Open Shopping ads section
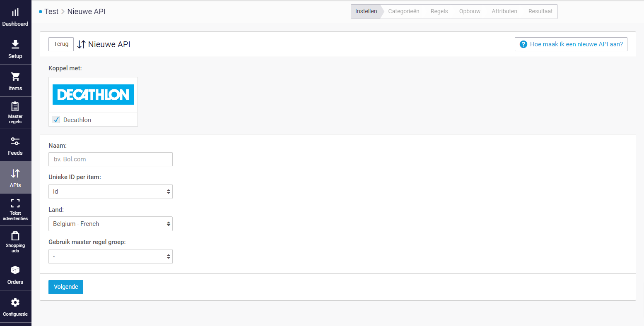The image size is (644, 326). 15,242
